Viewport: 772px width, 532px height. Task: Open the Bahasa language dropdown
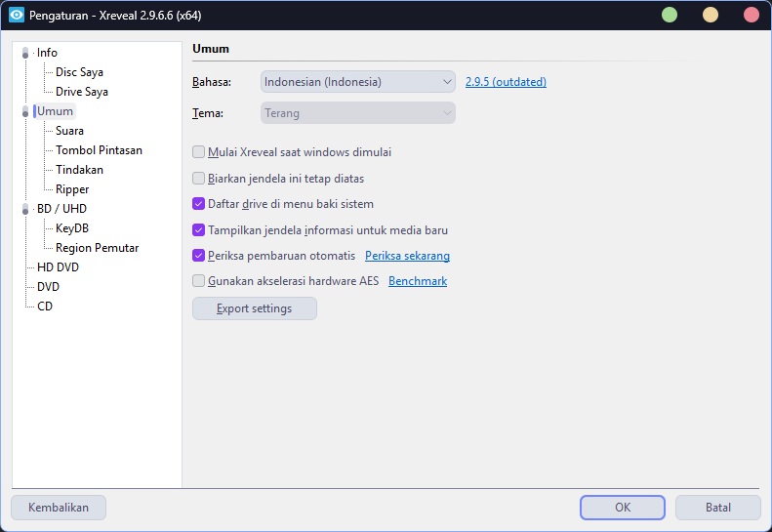pyautogui.click(x=358, y=82)
